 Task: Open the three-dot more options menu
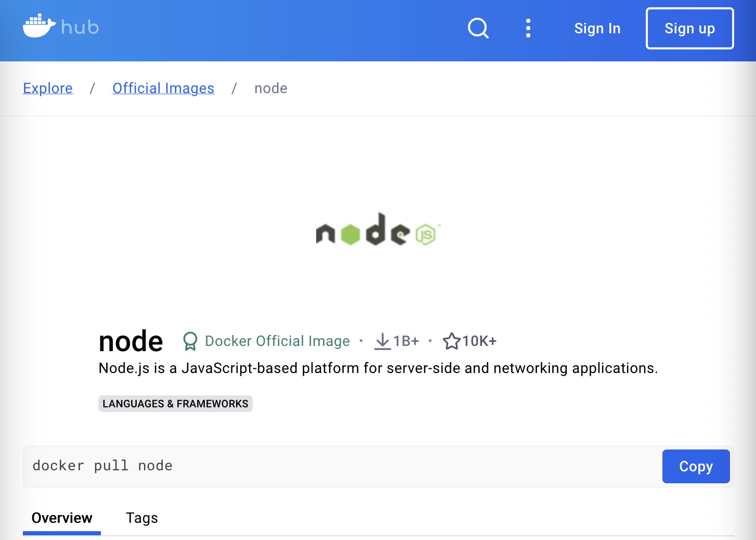coord(528,28)
